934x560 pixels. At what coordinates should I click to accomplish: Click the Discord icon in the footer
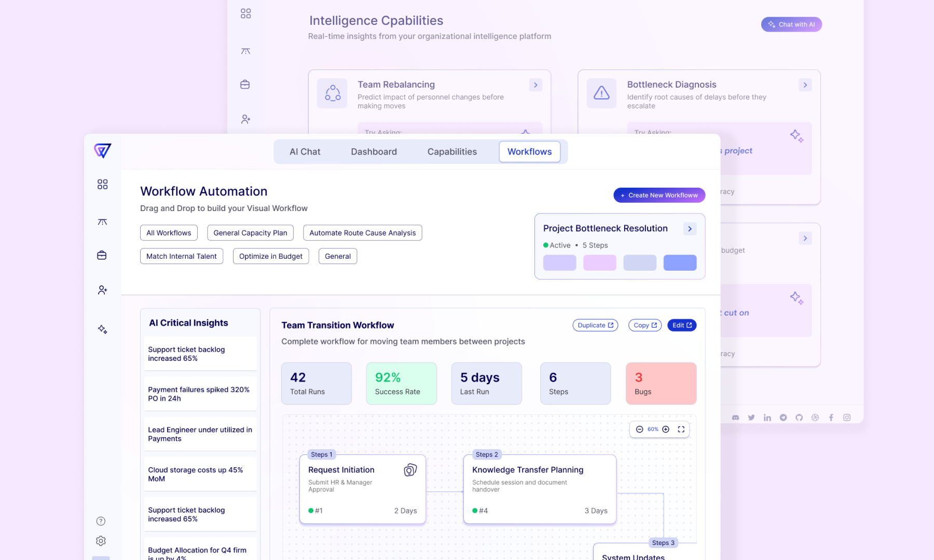[x=735, y=417]
